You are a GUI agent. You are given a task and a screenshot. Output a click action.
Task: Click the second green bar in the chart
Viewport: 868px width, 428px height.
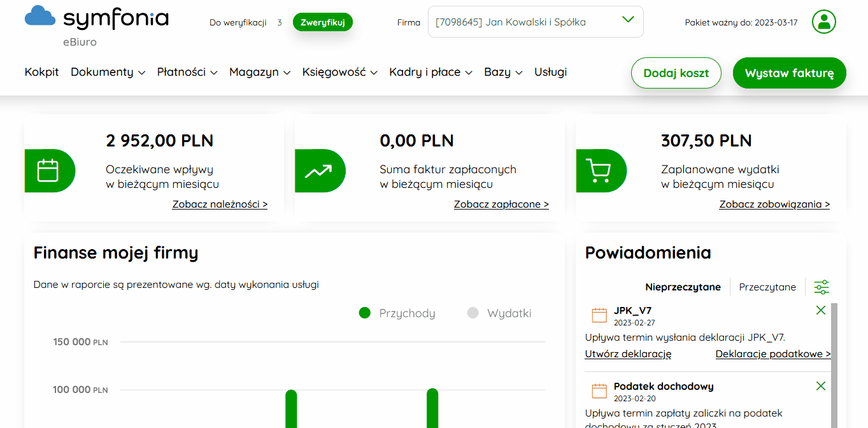[x=432, y=408]
